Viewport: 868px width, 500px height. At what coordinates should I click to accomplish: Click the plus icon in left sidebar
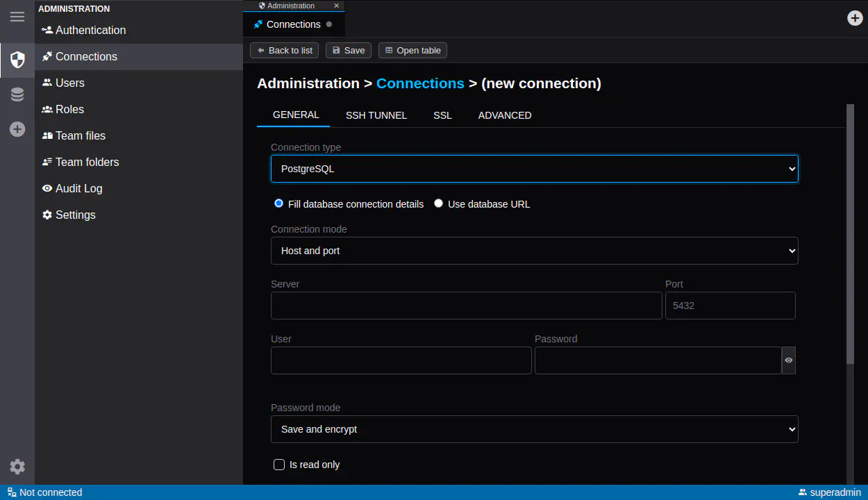(17, 129)
